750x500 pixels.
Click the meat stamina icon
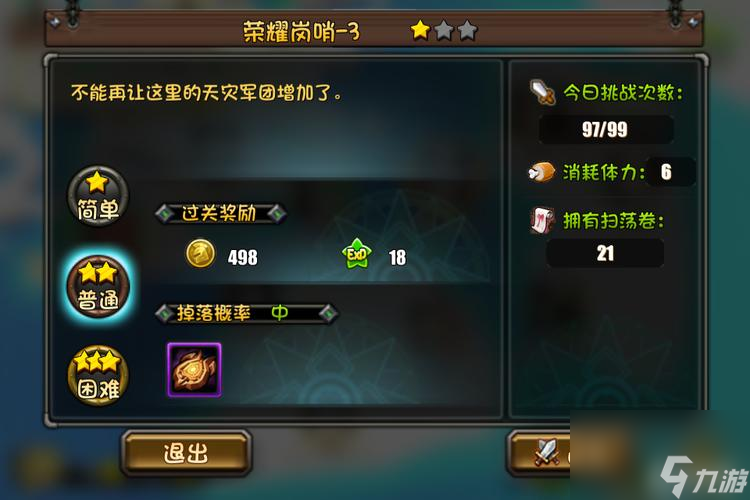click(541, 172)
